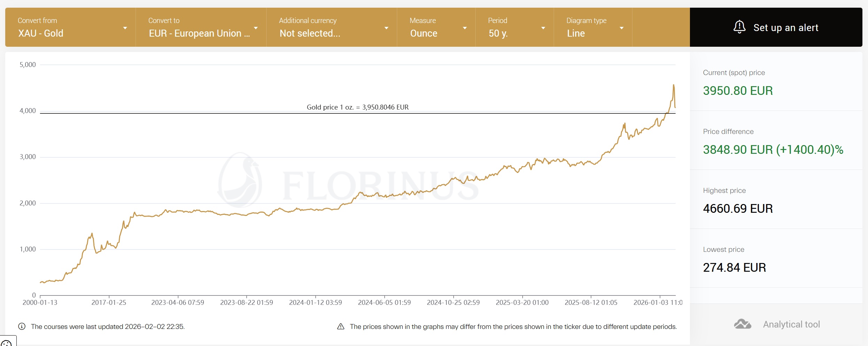
Task: Click the Convert to dropdown arrow
Action: click(256, 28)
